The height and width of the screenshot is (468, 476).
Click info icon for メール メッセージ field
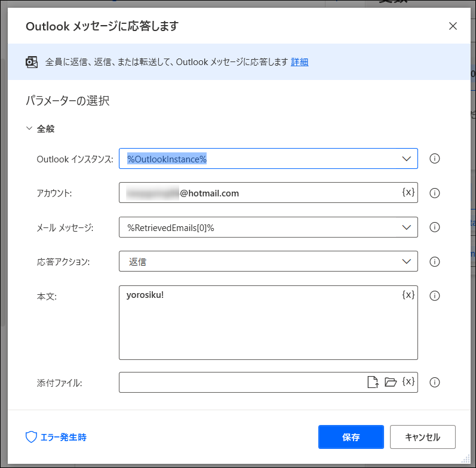click(x=434, y=227)
